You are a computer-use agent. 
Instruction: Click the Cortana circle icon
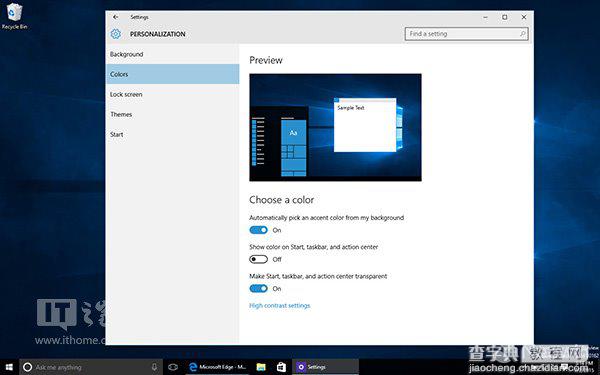click(x=28, y=367)
